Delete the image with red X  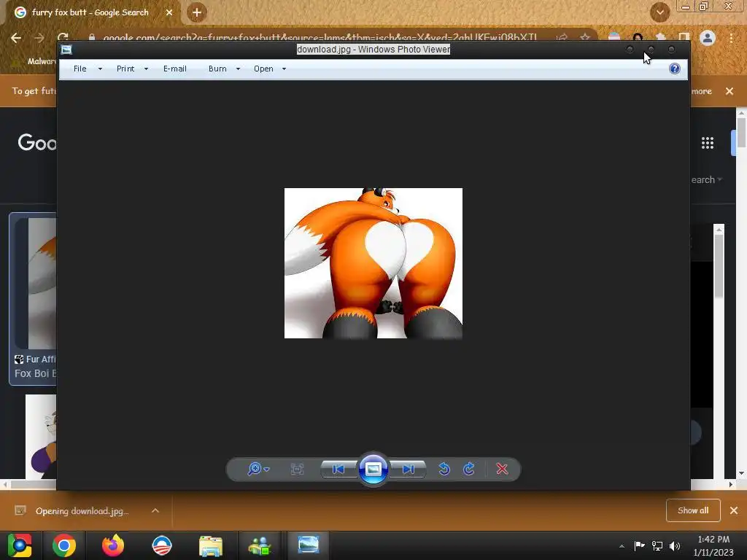pos(502,469)
